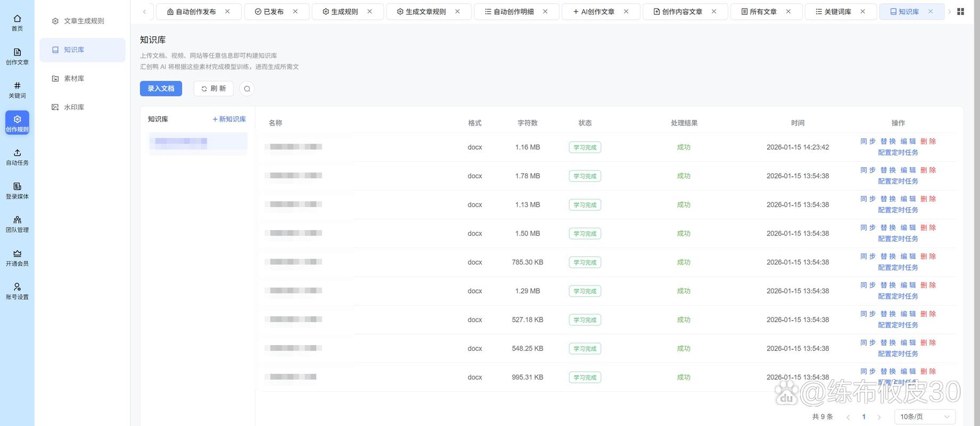The height and width of the screenshot is (426, 980).
Task: Open 账号设置 account icon
Action: coord(17,287)
